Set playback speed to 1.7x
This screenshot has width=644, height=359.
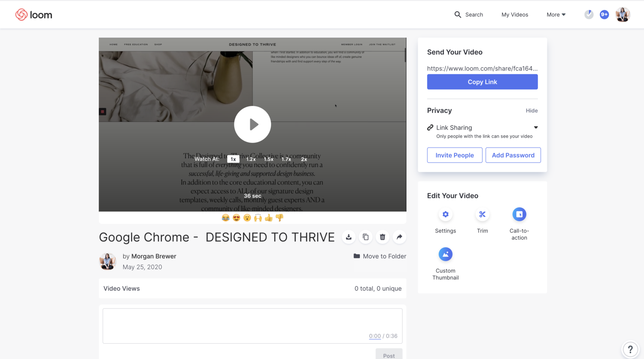coord(286,159)
